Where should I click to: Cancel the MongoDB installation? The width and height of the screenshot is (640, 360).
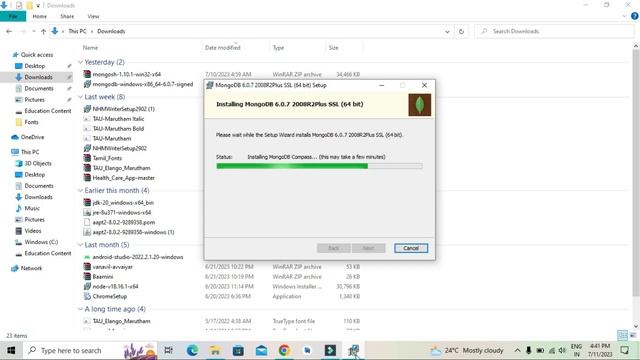pyautogui.click(x=411, y=248)
